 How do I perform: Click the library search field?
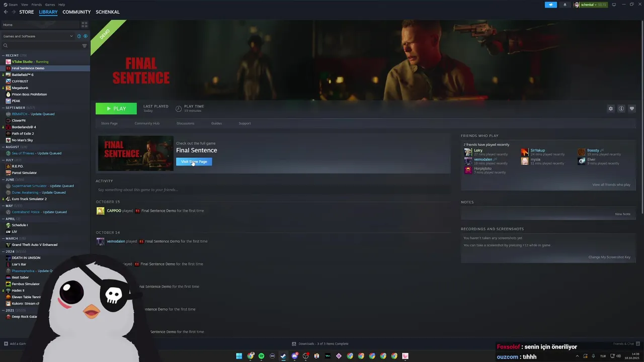(41, 46)
